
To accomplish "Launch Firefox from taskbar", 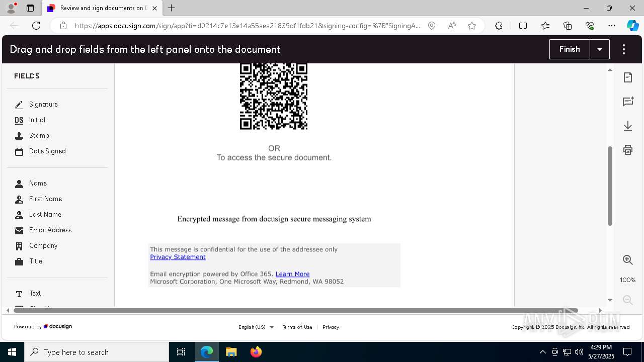I will pyautogui.click(x=256, y=352).
